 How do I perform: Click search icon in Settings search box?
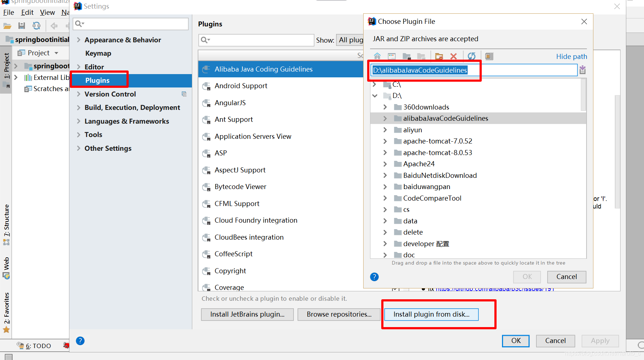click(x=80, y=24)
